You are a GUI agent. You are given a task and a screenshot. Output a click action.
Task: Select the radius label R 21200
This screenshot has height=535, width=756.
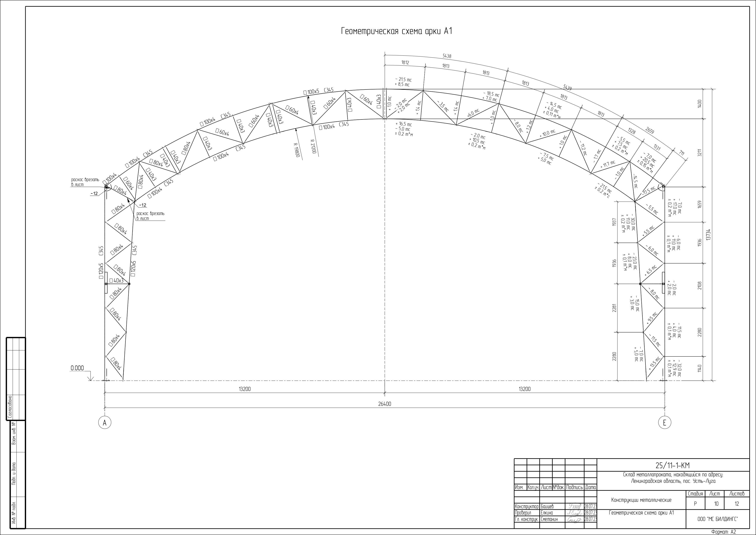[x=313, y=147]
